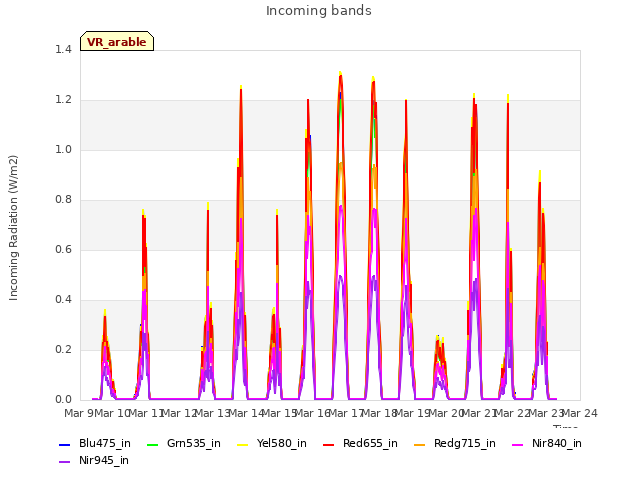The height and width of the screenshot is (480, 640).
Task: Click the magenta Nir840_in legend swatch
Action: (x=517, y=444)
